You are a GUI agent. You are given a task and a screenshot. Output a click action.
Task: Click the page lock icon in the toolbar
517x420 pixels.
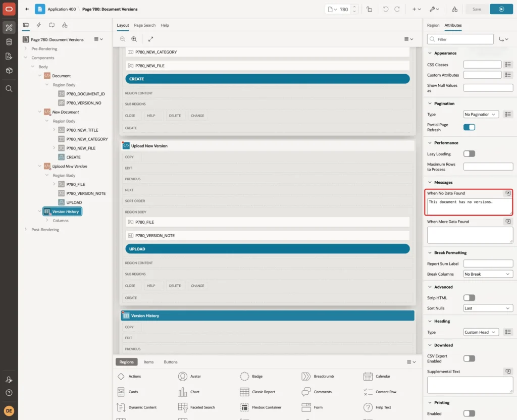369,9
